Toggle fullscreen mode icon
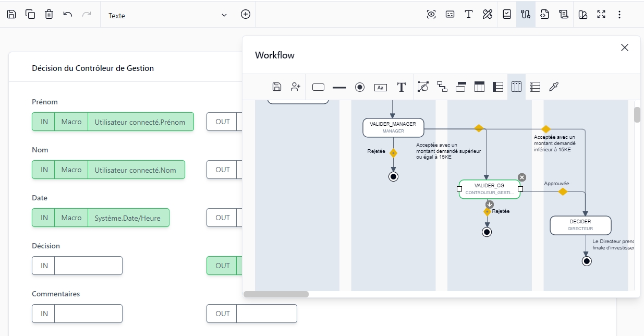The height and width of the screenshot is (336, 644). [601, 15]
